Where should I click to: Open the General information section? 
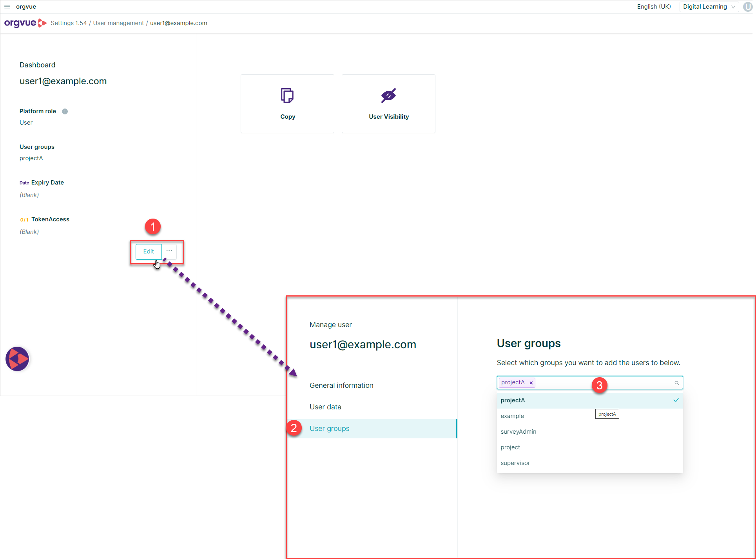pos(341,385)
